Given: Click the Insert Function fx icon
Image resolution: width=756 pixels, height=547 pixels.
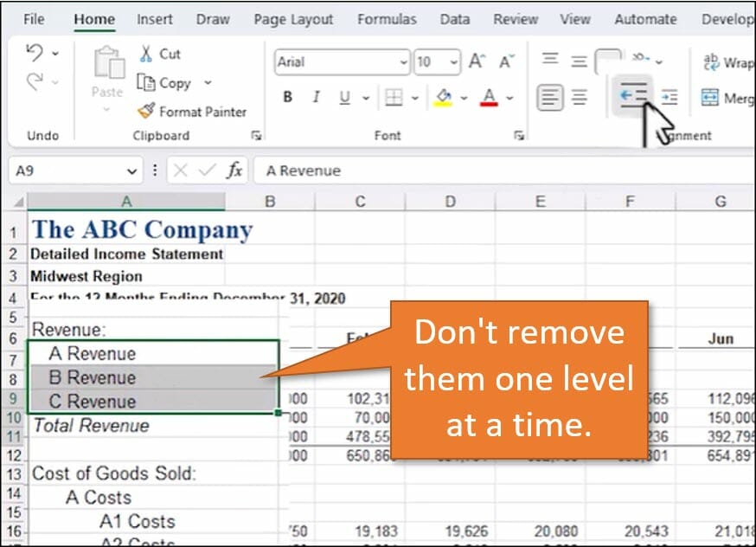Looking at the screenshot, I should 234,171.
